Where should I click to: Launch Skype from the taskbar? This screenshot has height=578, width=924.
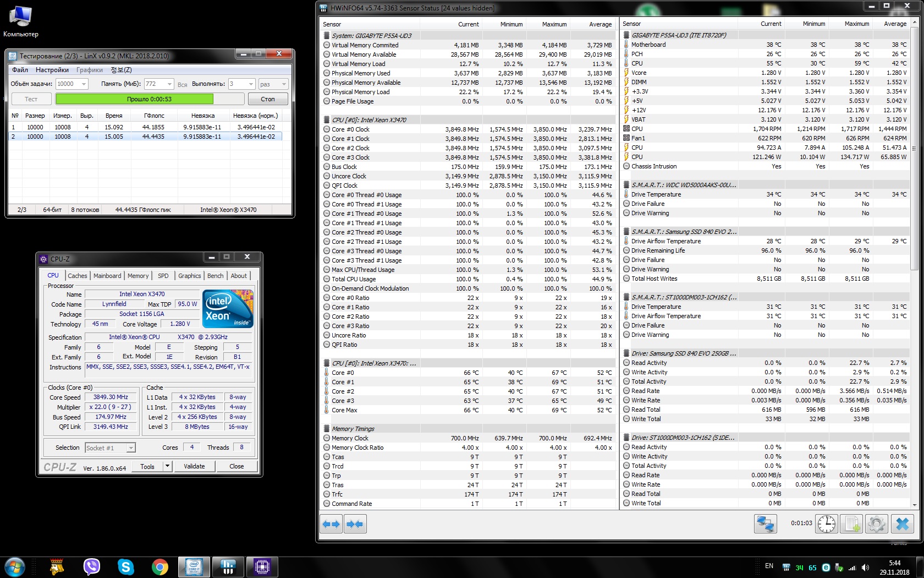(126, 566)
